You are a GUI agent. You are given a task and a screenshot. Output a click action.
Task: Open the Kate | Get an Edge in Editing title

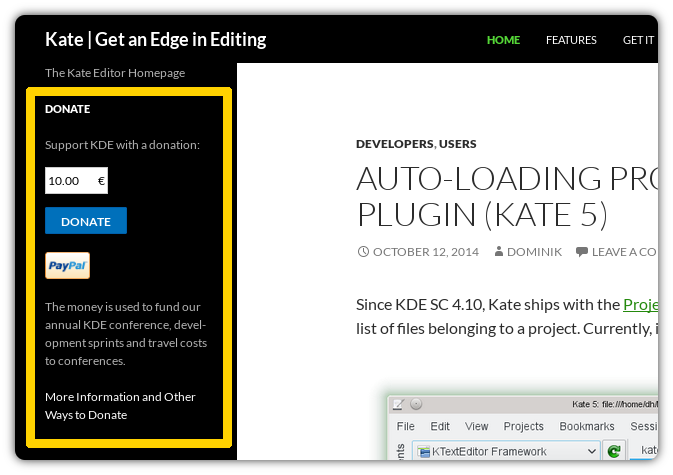tap(155, 39)
